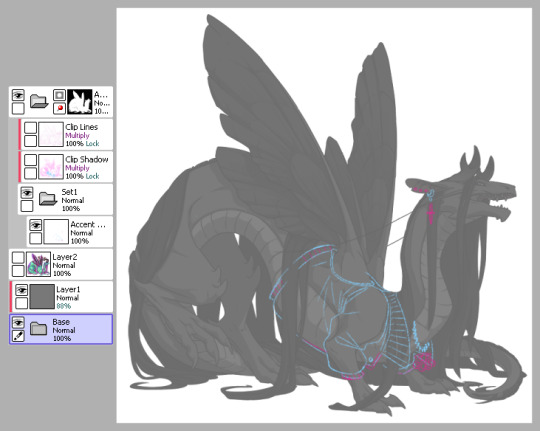
Task: Select the Clip Shadow layer name
Action: coord(87,160)
